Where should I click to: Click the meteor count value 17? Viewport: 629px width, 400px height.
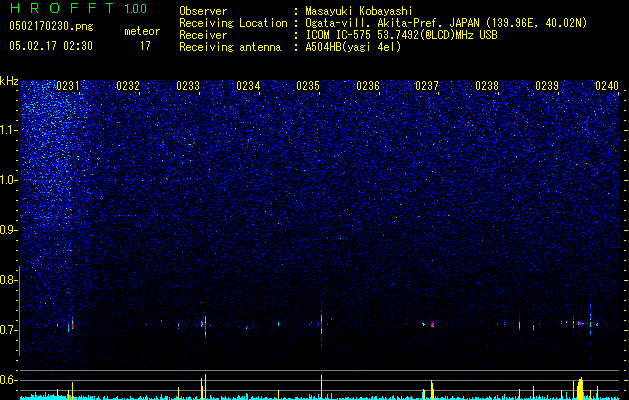[145, 46]
